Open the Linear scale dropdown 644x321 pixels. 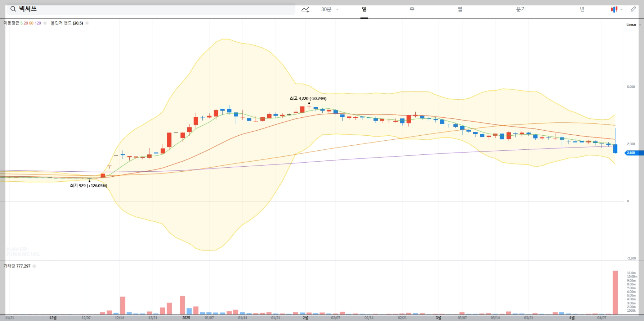pyautogui.click(x=634, y=25)
